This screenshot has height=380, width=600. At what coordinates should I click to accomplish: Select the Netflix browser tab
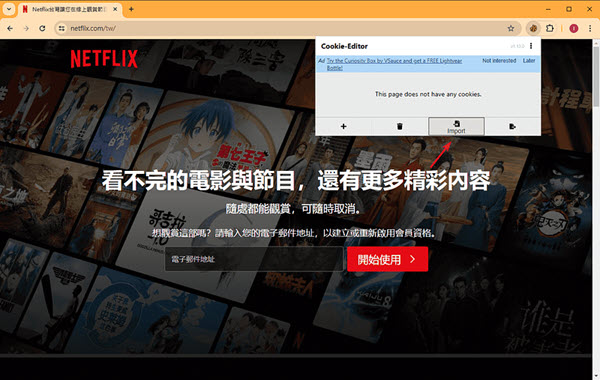click(x=69, y=9)
